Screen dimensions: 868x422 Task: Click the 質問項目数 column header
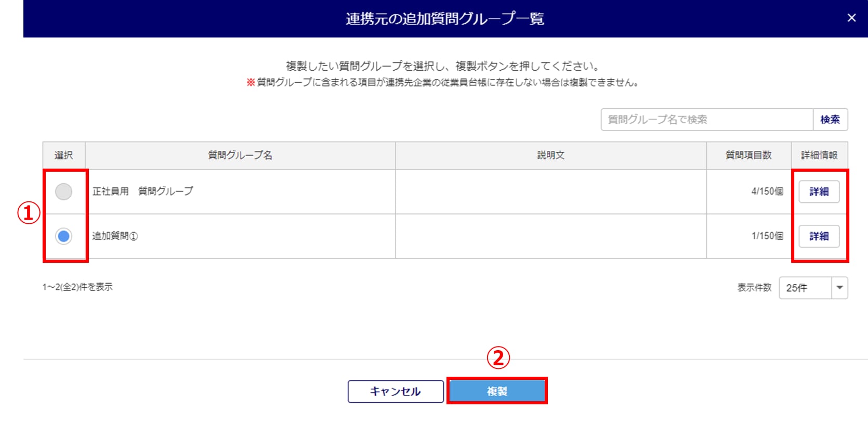tap(748, 155)
